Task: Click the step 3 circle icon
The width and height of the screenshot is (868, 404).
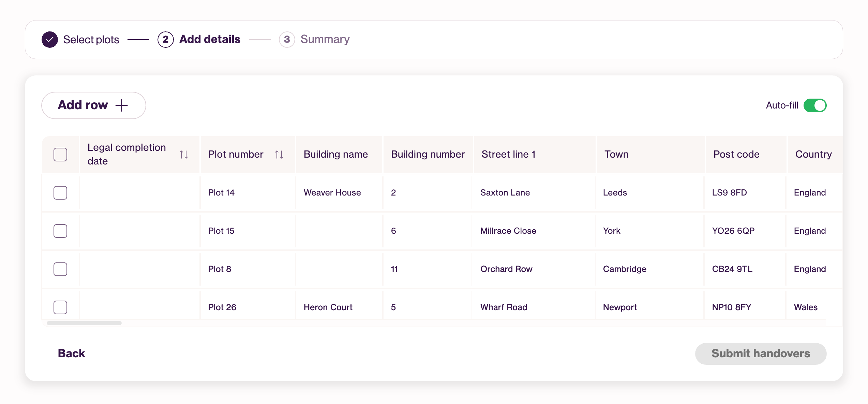Action: pyautogui.click(x=287, y=40)
